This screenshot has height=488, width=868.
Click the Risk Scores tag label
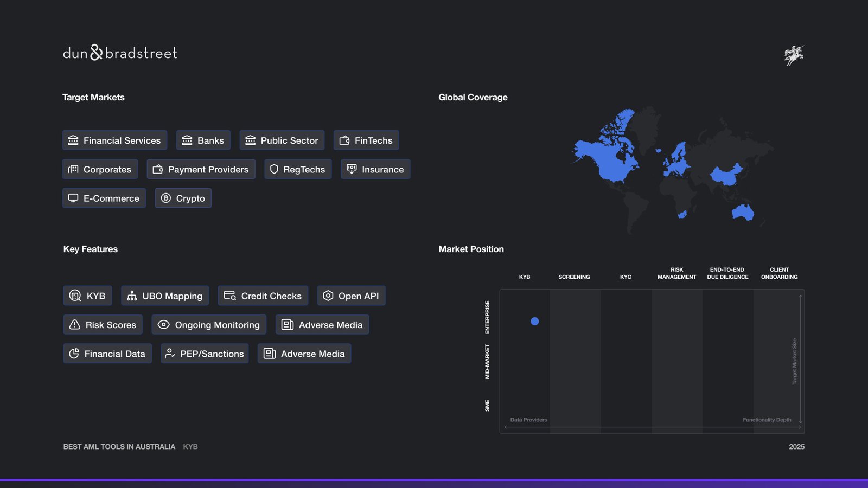(x=111, y=325)
